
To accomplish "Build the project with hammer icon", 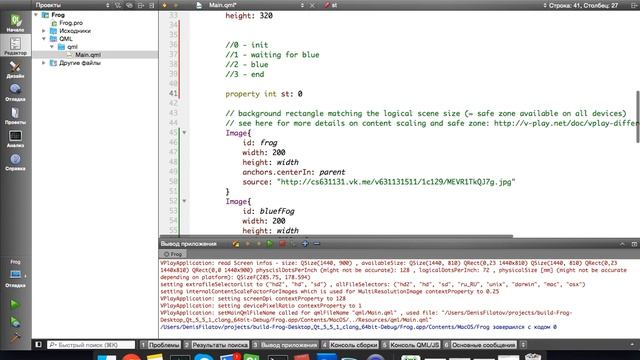I will coord(15,338).
